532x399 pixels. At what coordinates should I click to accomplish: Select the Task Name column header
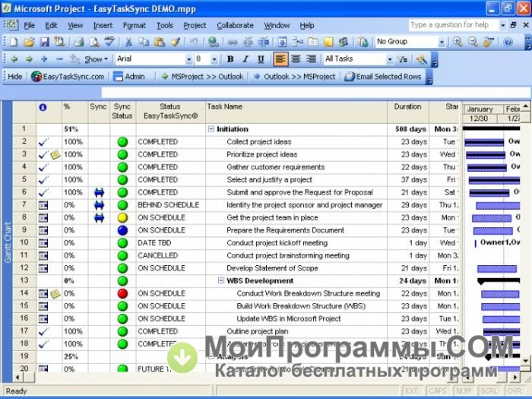click(296, 112)
